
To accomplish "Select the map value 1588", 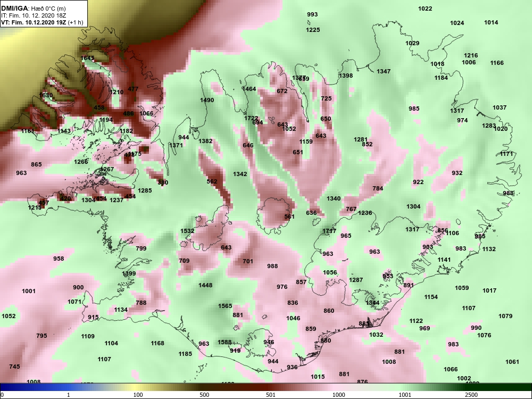I will point(225,342).
